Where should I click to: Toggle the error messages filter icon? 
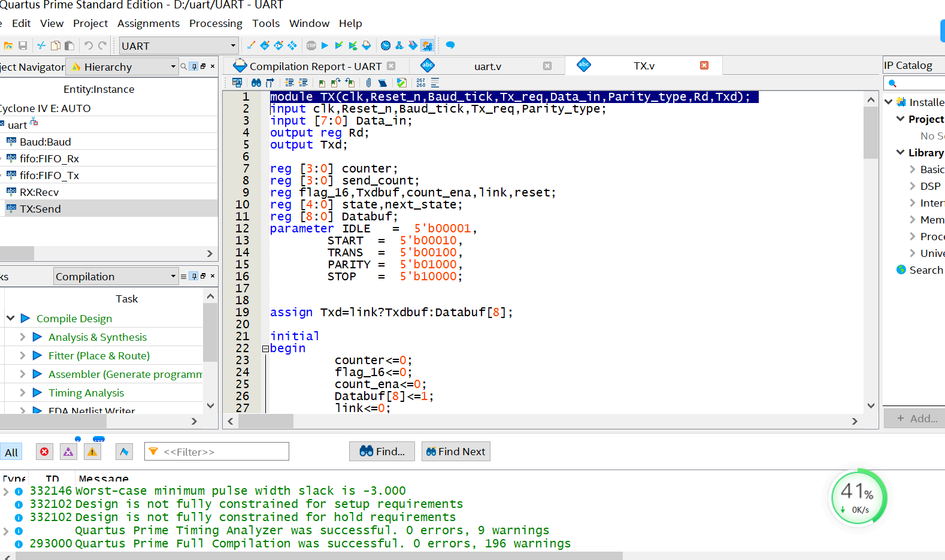tap(44, 452)
